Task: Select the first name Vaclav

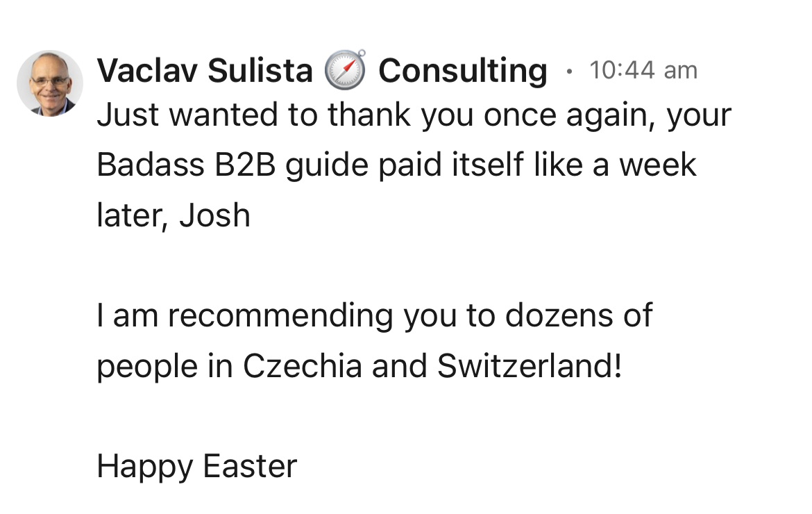Action: 146,70
